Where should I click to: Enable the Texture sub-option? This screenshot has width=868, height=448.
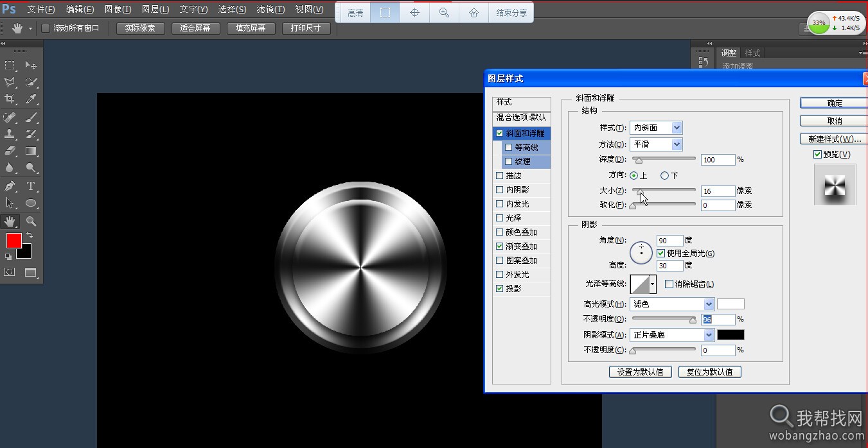point(509,162)
